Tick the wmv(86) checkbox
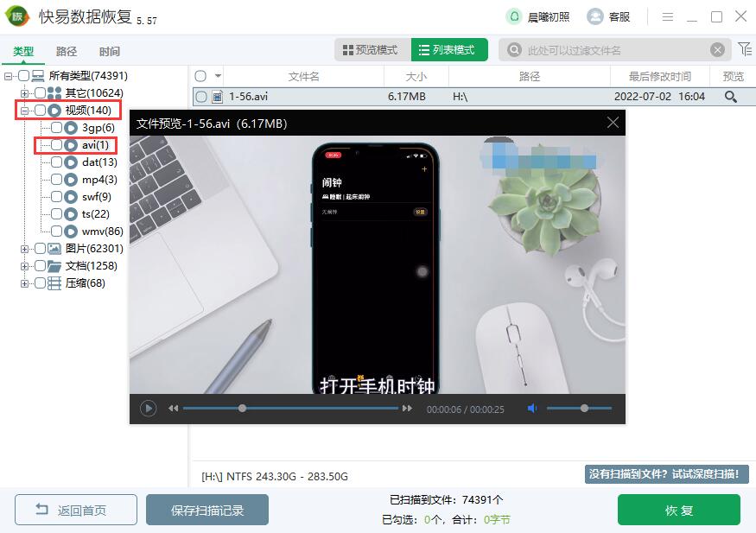Screen dimensions: 756x533 tap(56, 232)
